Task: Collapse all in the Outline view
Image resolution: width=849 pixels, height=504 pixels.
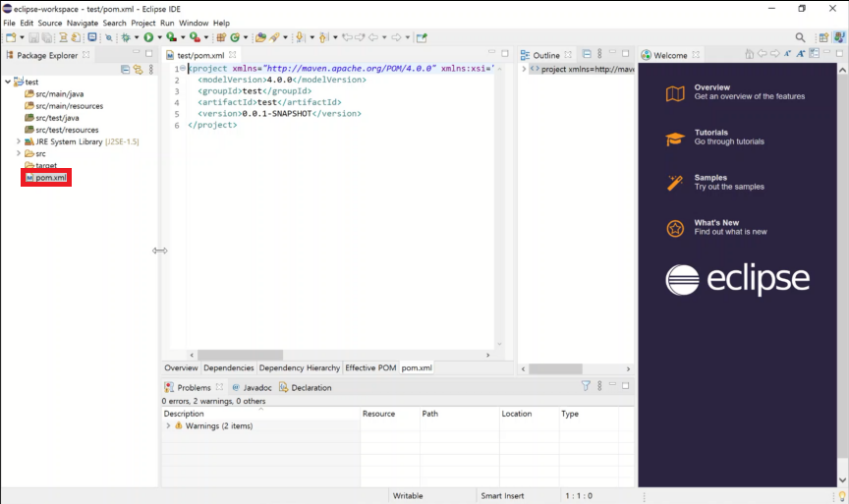Action: click(x=587, y=54)
